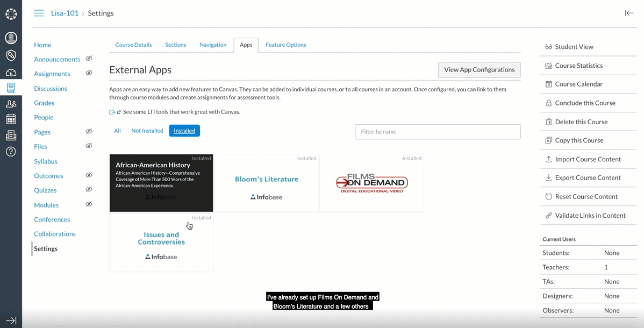Collapse right panel with top-right arrow icon
Screen dimensions: 644x328
point(629,13)
